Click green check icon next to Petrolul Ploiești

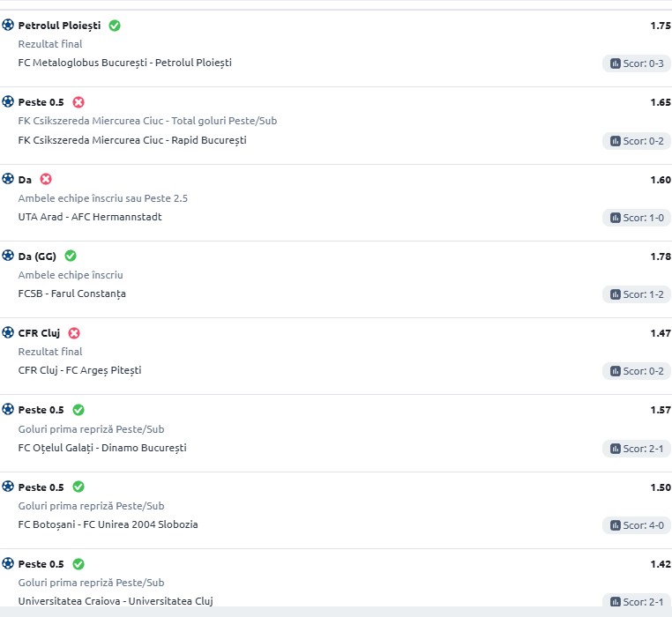[x=115, y=26]
